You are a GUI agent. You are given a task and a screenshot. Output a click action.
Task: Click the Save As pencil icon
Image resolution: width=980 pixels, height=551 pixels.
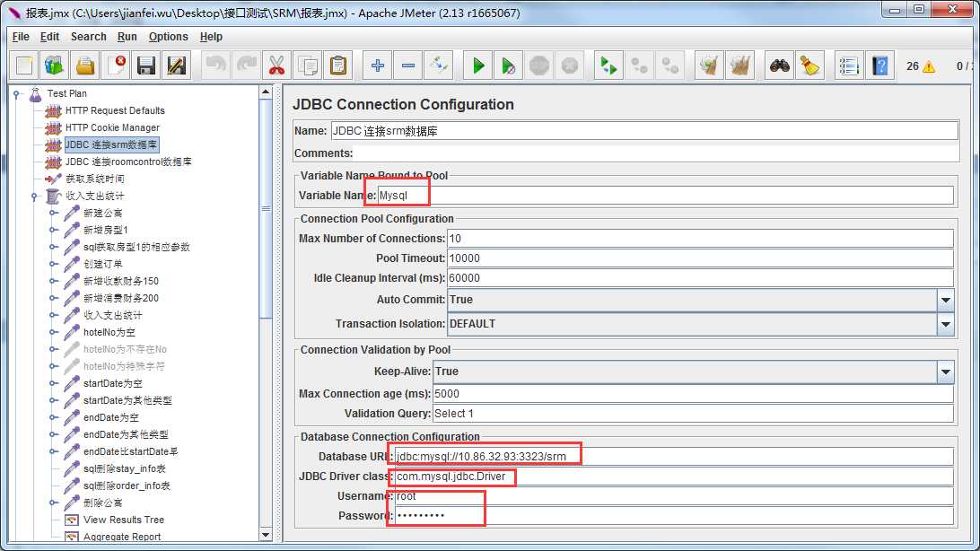(x=177, y=66)
